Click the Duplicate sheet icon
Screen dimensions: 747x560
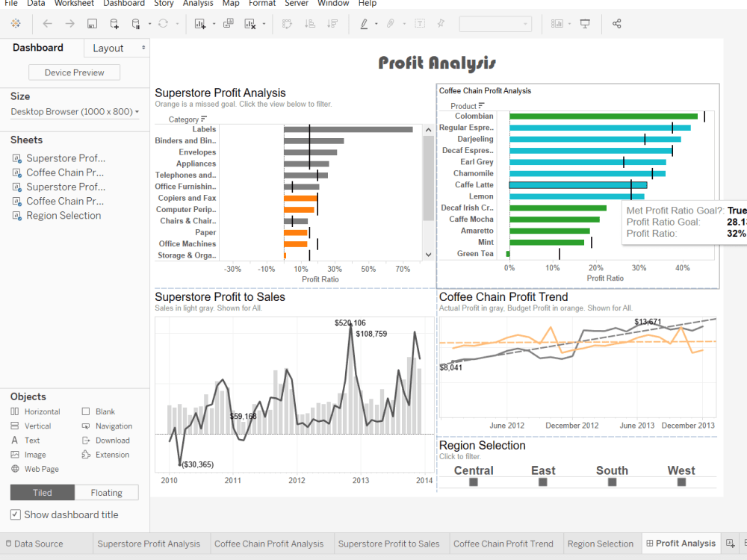[228, 23]
